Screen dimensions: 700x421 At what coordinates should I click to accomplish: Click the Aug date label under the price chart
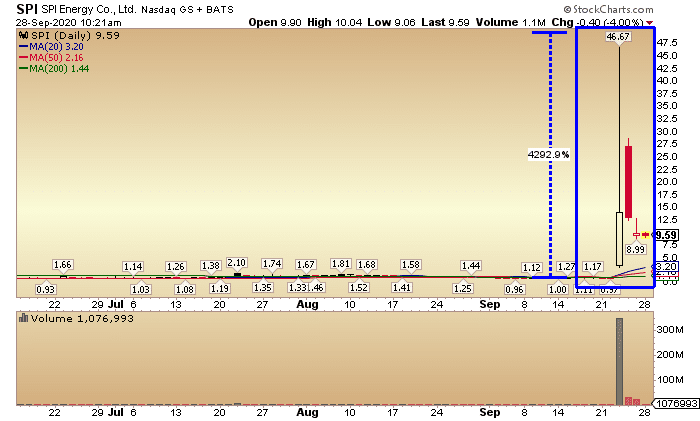tap(308, 304)
